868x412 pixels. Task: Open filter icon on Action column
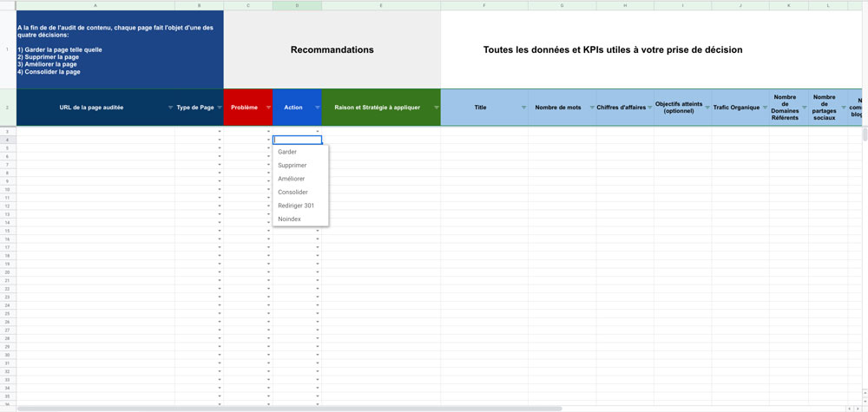(317, 108)
